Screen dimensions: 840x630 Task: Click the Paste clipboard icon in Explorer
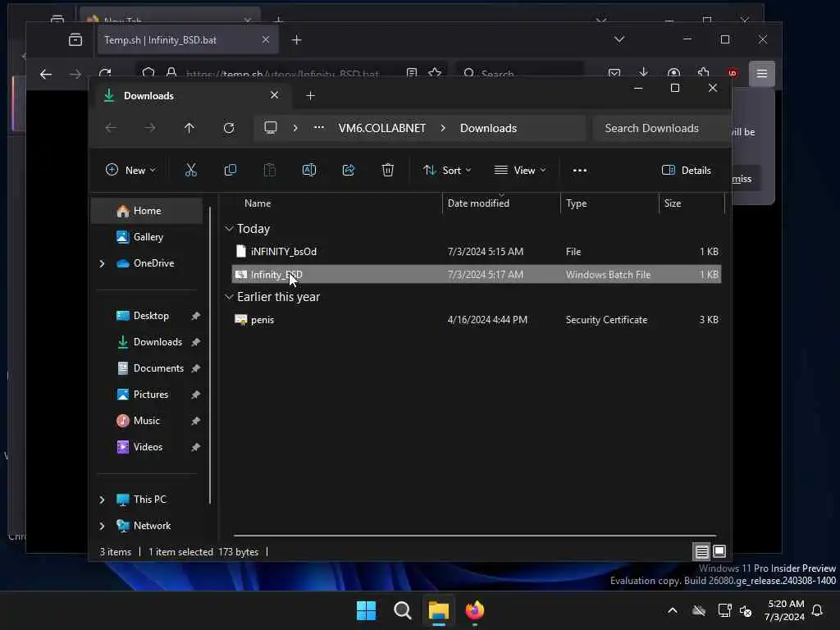tap(269, 171)
